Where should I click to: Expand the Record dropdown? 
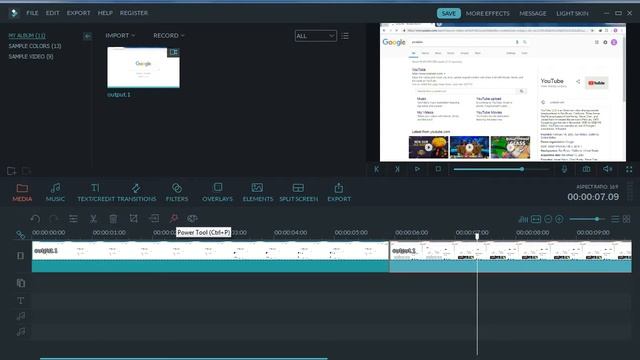169,36
